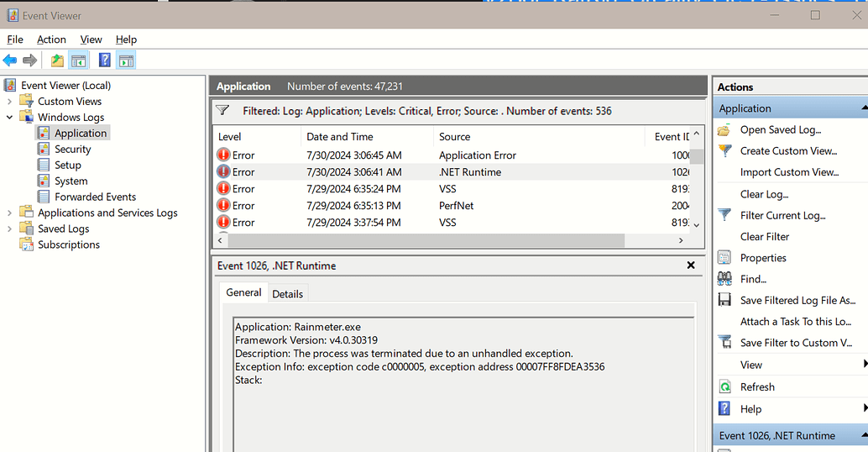868x452 pixels.
Task: Click the Up one level folder icon
Action: [x=57, y=60]
